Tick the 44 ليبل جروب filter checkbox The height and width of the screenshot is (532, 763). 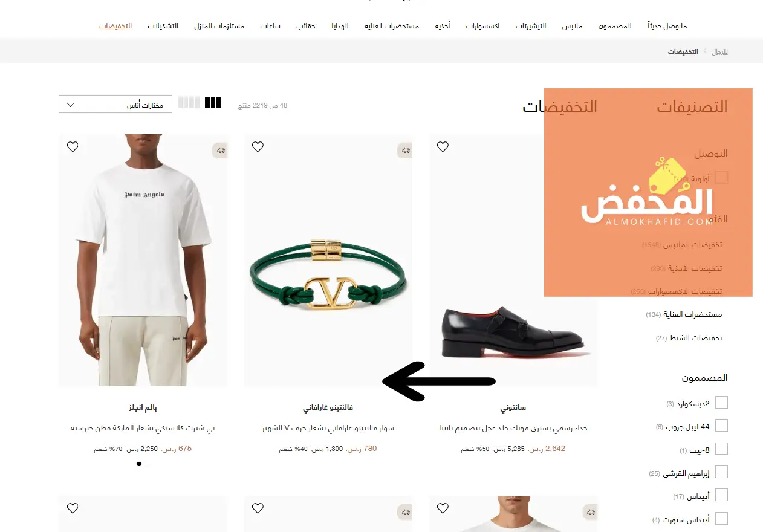[721, 426]
